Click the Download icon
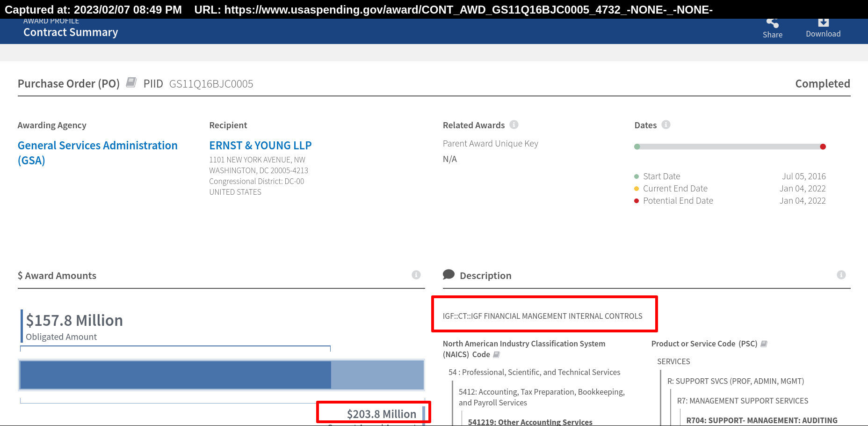Image resolution: width=868 pixels, height=426 pixels. click(823, 22)
